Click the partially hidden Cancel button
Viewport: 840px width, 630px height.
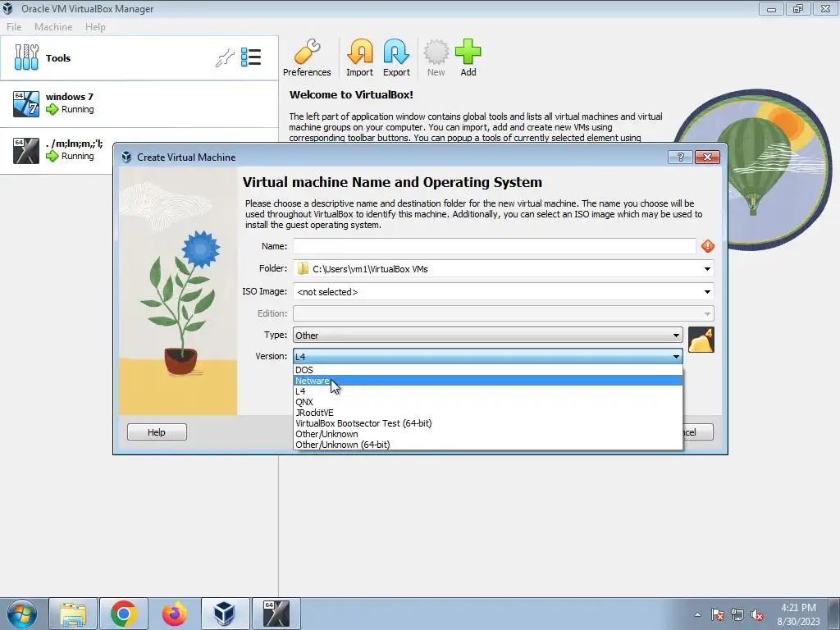(x=698, y=431)
